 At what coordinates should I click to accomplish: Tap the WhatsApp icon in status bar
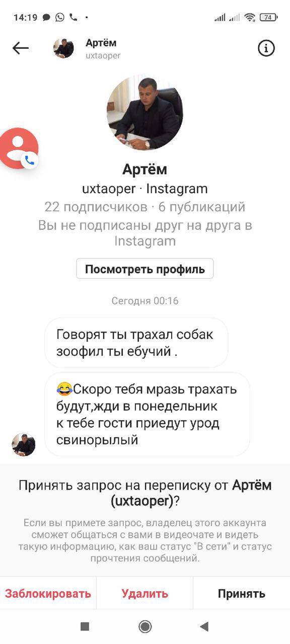pyautogui.click(x=60, y=17)
